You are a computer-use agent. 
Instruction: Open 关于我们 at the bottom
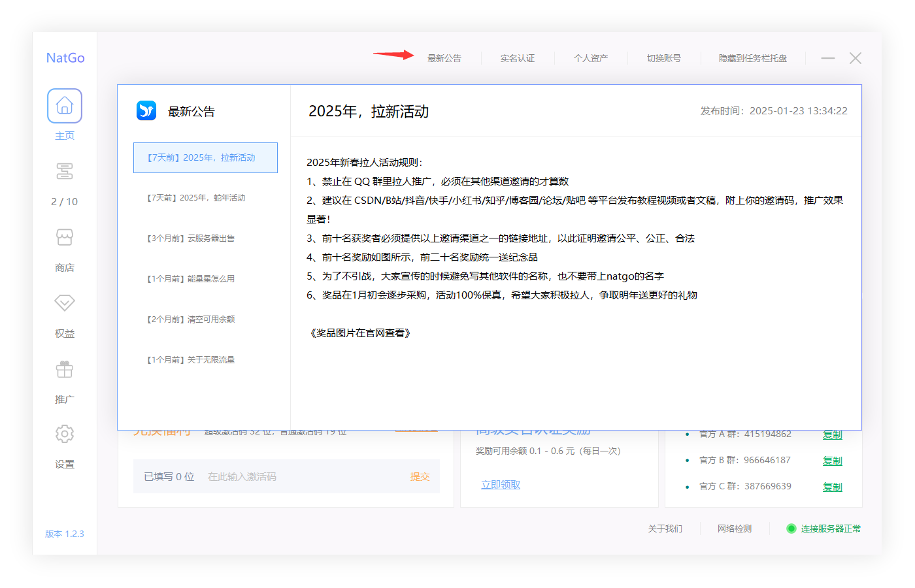[665, 529]
